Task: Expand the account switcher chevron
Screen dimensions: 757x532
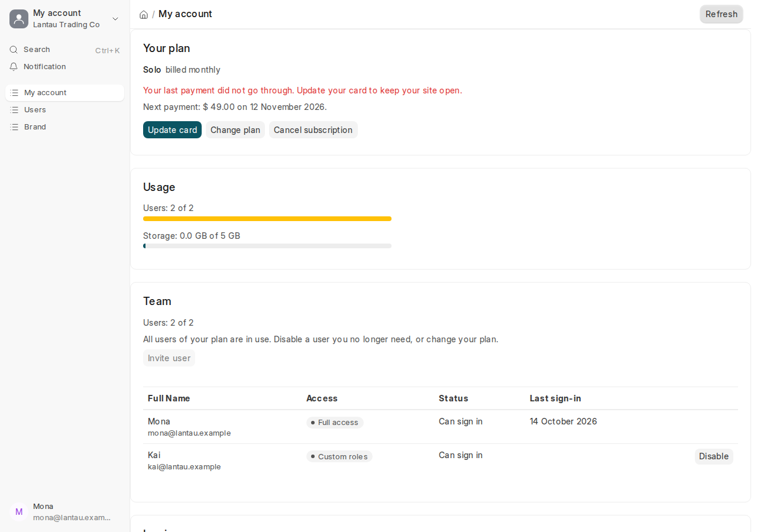Action: [115, 19]
